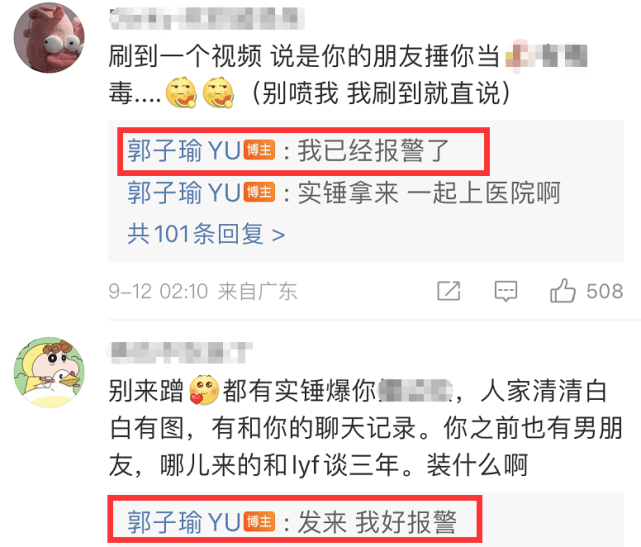Tap the heart-holding emoji in second comment

(204, 390)
